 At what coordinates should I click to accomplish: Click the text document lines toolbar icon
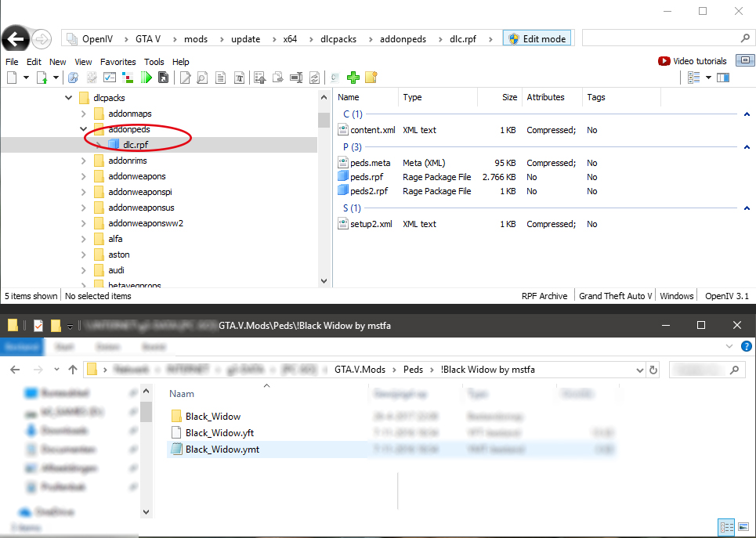coord(221,78)
